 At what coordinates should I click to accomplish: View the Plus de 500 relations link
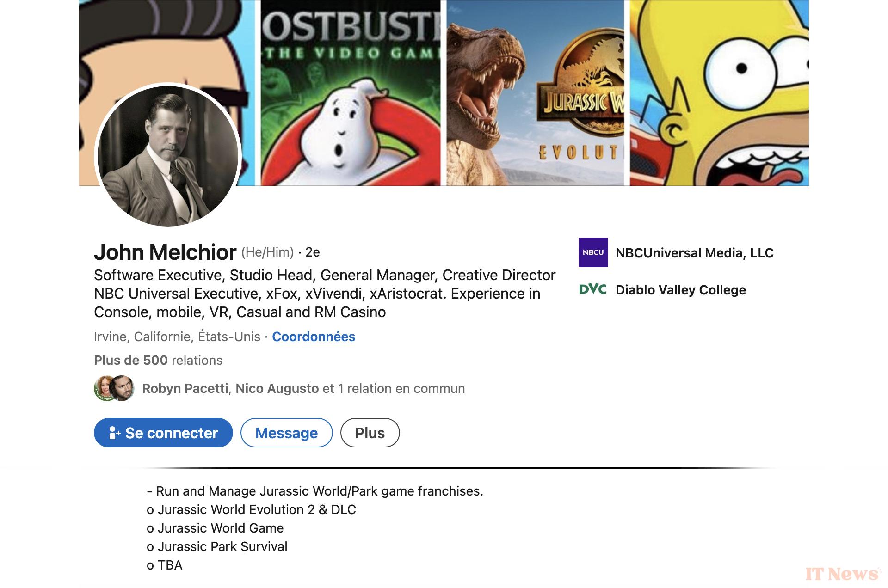coord(158,360)
